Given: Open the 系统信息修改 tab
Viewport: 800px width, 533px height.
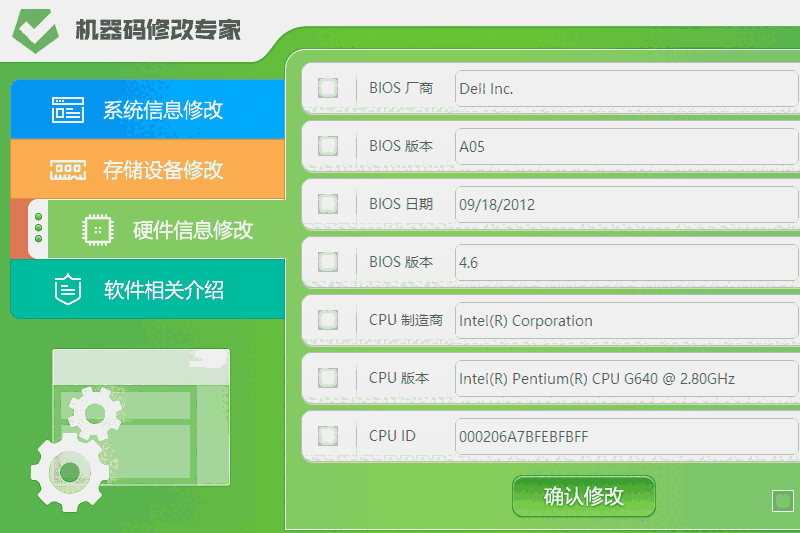Looking at the screenshot, I should (x=163, y=110).
